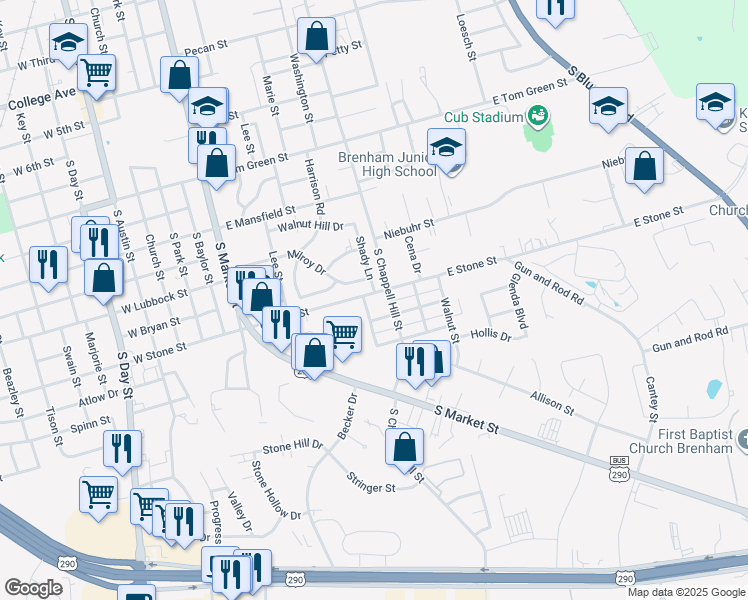Open the Cub Stadium green marker
The image size is (748, 600).
coord(538,116)
